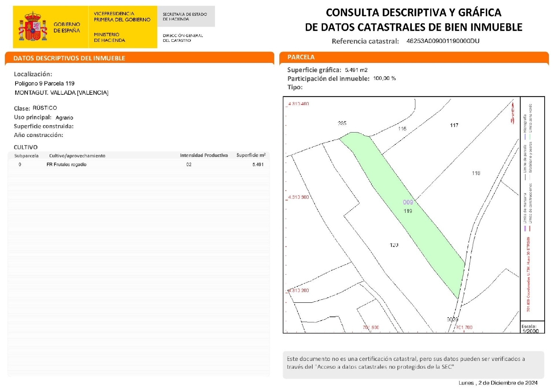
Task: Click 'VICEPRESIDENCIA PRIMERA DEL GOBIERNO' text
Action: coord(122,17)
